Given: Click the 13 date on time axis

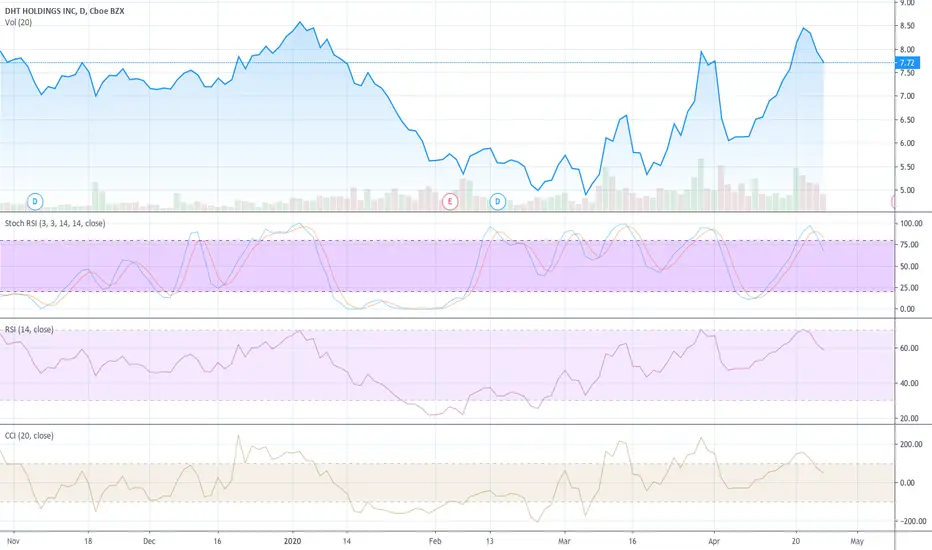Looking at the screenshot, I should (x=490, y=541).
